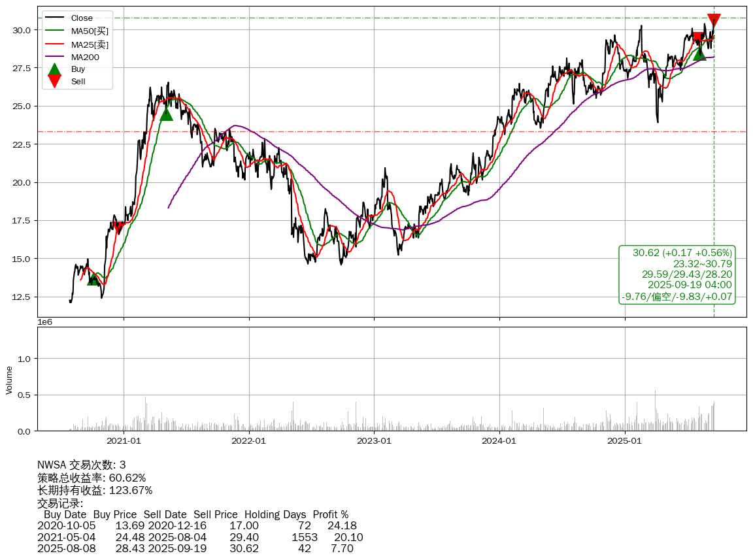The height and width of the screenshot is (560, 753).
Task: Click the Volume axis label
Action: click(x=9, y=380)
